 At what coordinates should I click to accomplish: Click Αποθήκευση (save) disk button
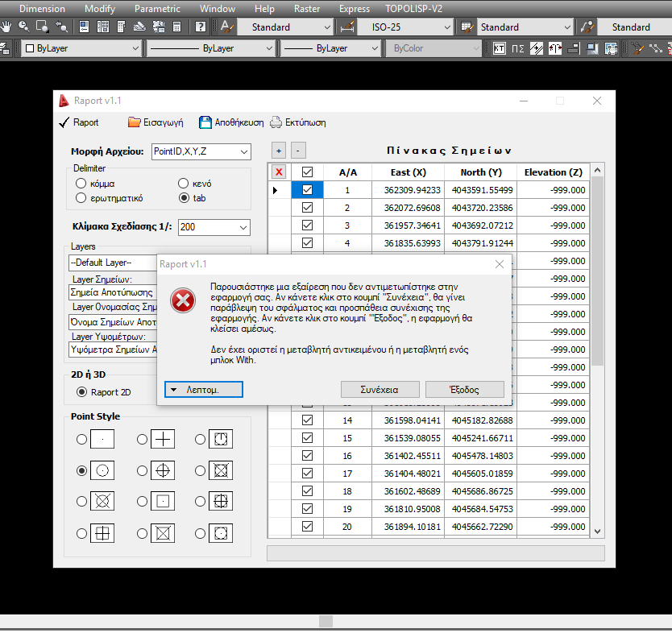point(231,122)
